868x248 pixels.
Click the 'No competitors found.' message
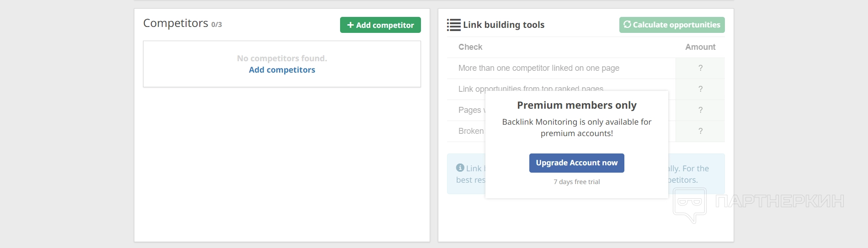coord(282,58)
